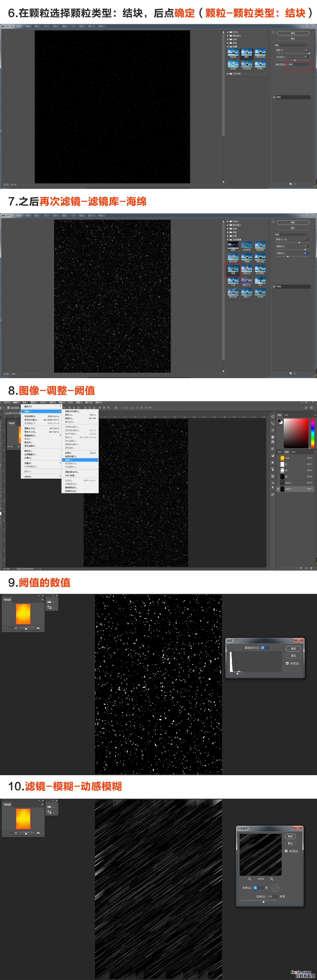Viewport: 317px width, 980px height.
Task: Open the Actions panel play icon
Action: pyautogui.click(x=273, y=462)
